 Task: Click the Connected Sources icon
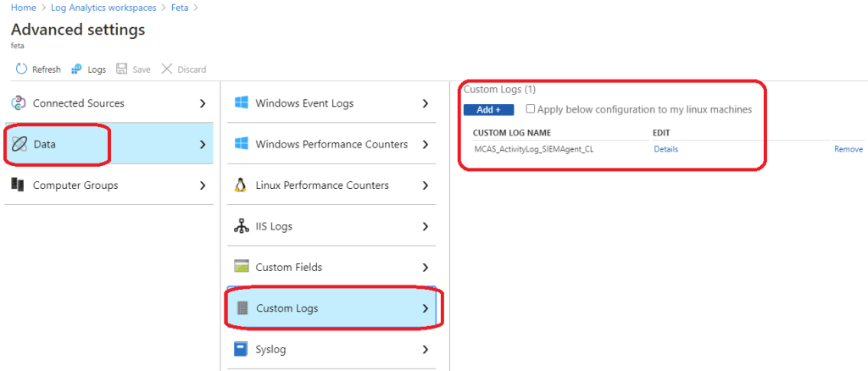point(18,103)
